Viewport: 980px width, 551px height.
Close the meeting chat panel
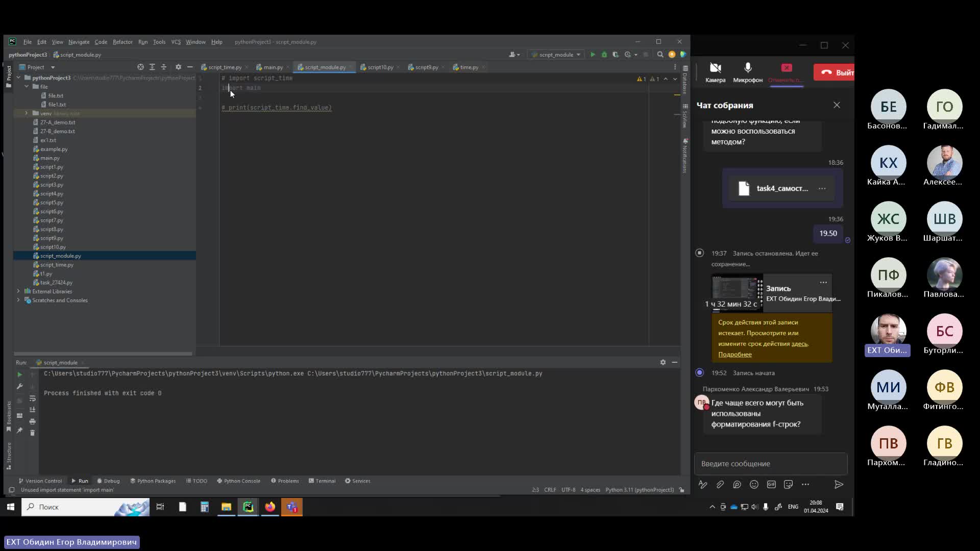837,105
